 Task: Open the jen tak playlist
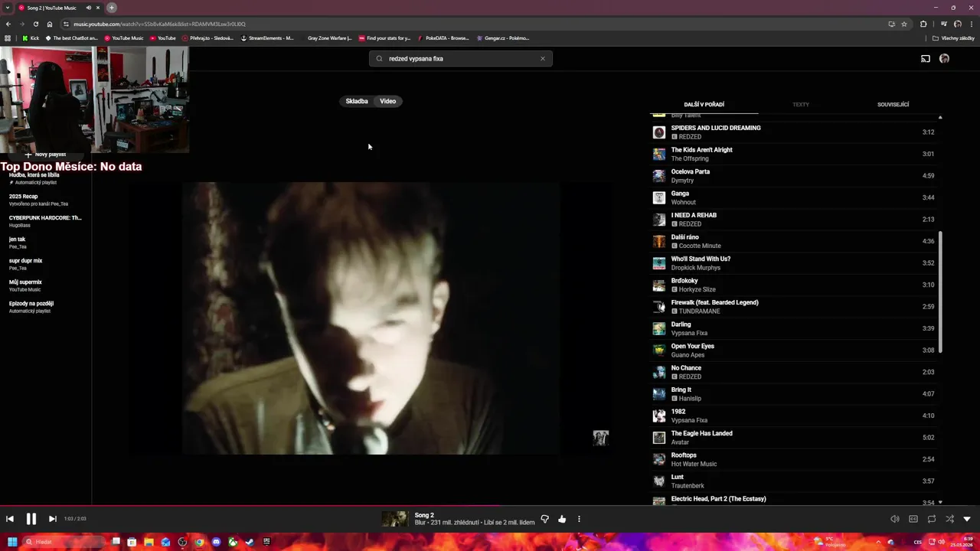[x=46, y=243]
